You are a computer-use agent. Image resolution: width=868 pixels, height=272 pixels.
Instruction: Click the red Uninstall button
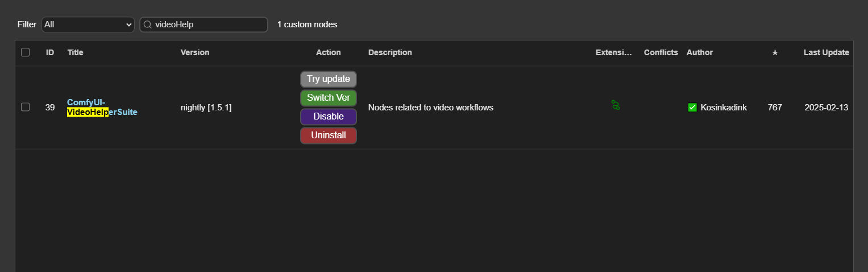328,135
